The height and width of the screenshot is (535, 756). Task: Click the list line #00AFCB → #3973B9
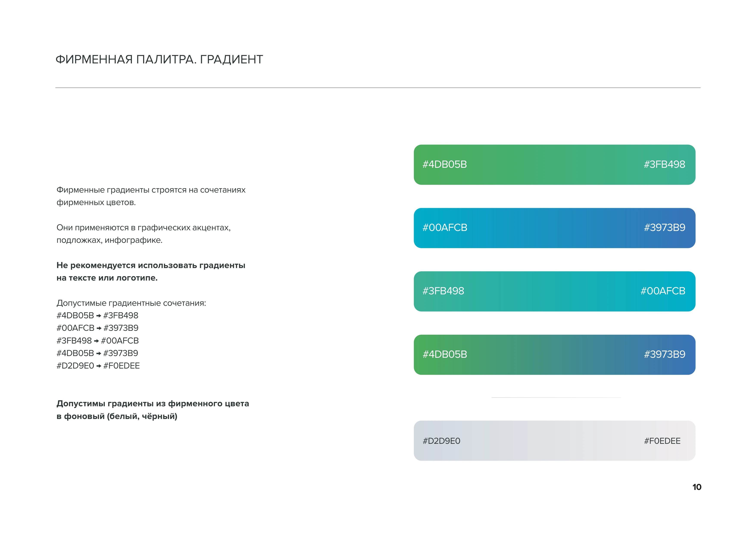pos(97,328)
